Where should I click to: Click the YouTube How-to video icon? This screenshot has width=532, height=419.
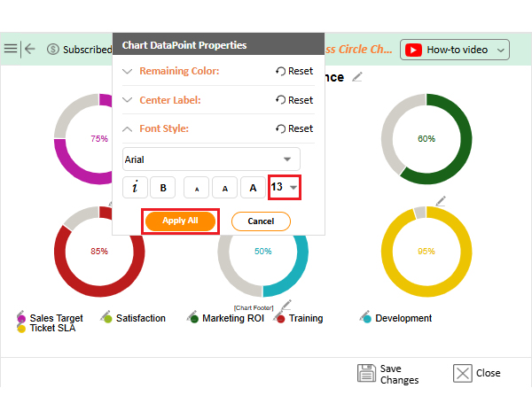click(413, 50)
